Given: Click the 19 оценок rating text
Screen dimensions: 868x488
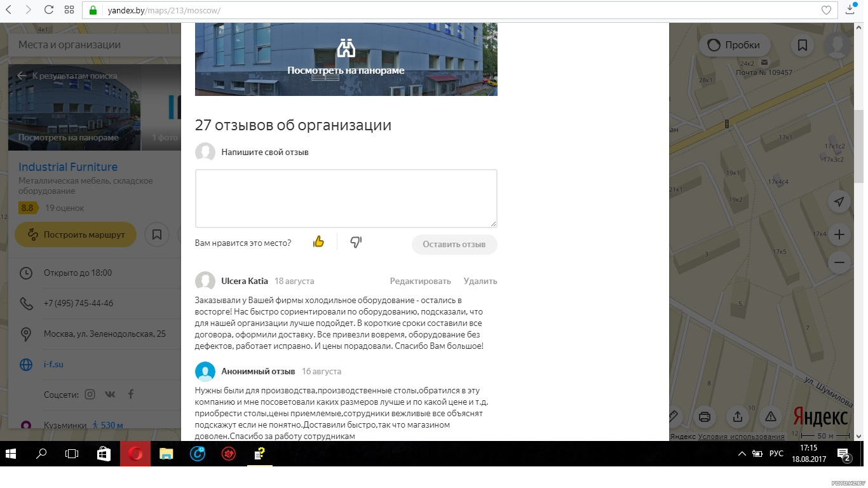Looking at the screenshot, I should pos(64,208).
